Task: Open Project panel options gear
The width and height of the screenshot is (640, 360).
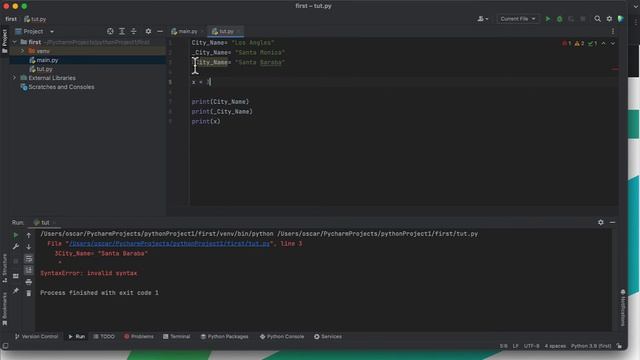Action: point(148,31)
